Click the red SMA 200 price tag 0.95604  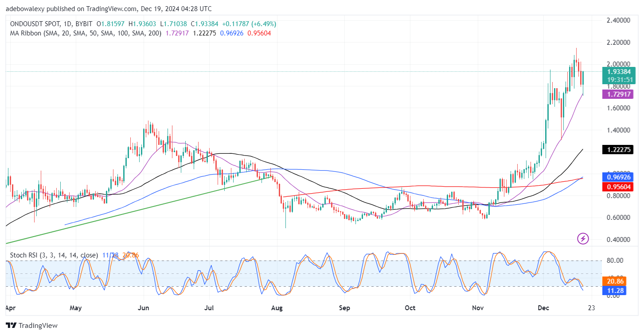(x=617, y=187)
